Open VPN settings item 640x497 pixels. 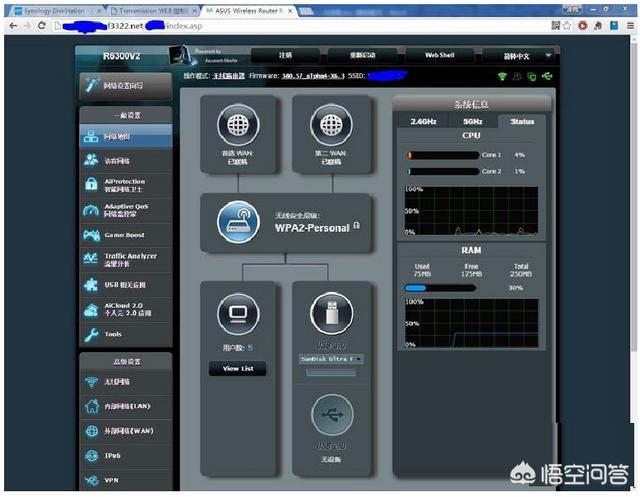(x=126, y=480)
